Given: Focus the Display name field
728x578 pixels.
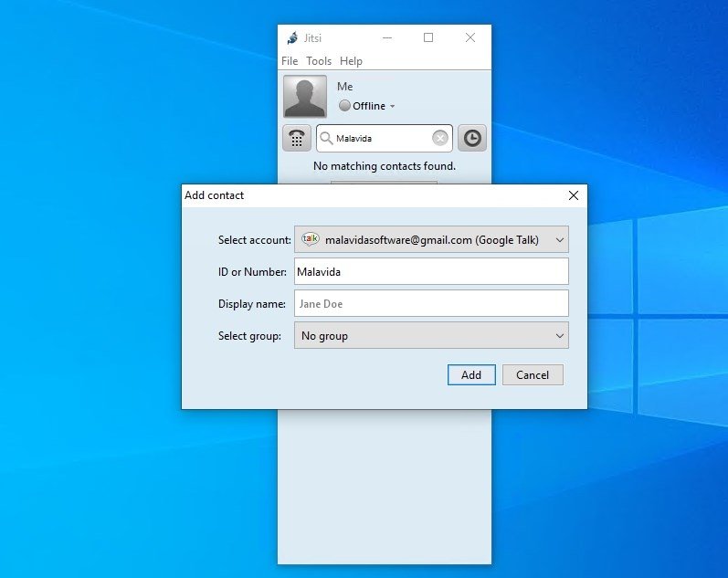Looking at the screenshot, I should click(431, 304).
